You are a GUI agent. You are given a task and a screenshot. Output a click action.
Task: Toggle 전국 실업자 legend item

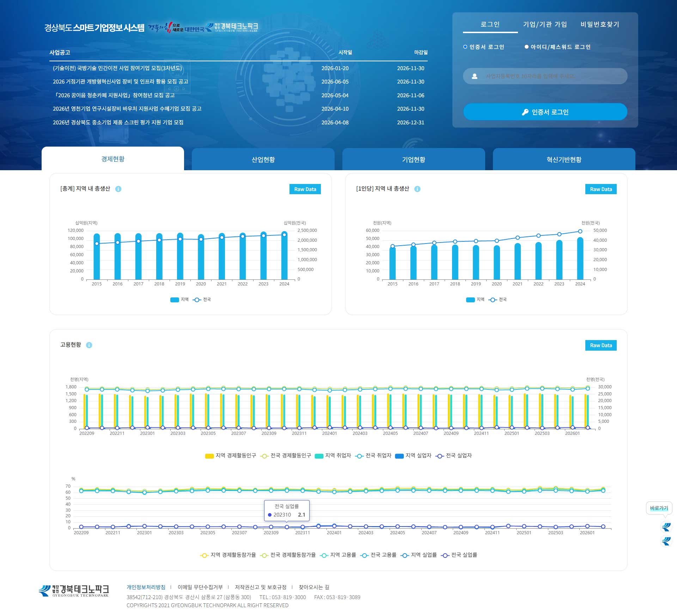click(x=454, y=456)
